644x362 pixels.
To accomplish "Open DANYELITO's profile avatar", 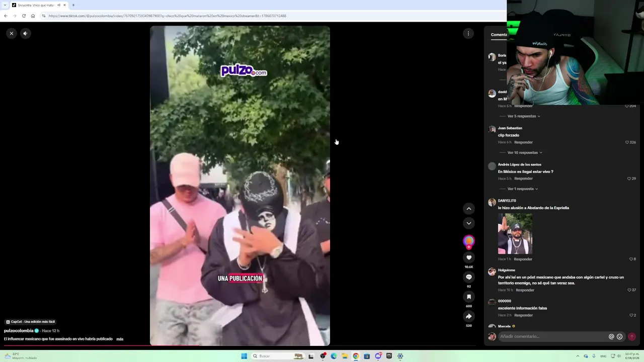I will (x=492, y=202).
